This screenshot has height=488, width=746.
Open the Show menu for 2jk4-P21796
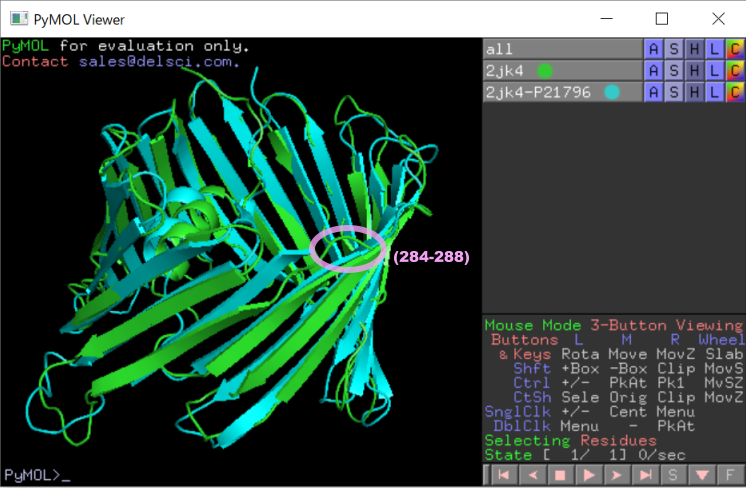(674, 92)
